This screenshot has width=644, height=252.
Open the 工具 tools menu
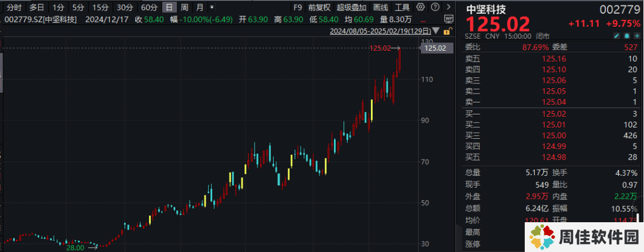coord(402,7)
